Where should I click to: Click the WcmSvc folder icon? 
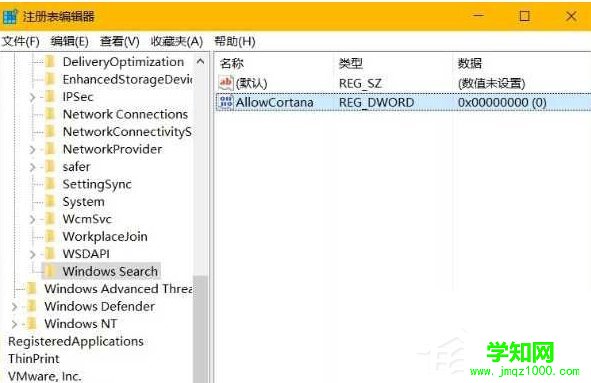tap(51, 219)
